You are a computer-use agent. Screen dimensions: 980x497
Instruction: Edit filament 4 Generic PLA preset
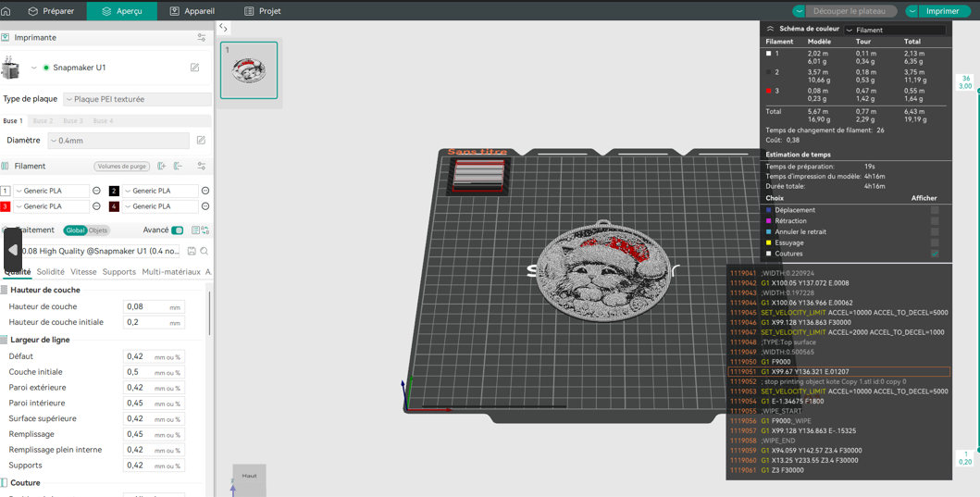[x=205, y=206]
